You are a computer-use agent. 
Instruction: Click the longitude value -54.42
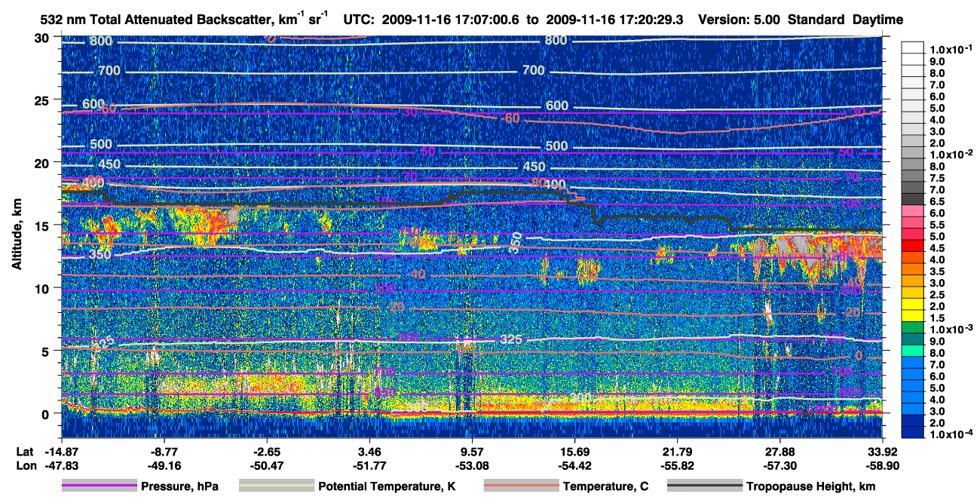click(x=574, y=466)
